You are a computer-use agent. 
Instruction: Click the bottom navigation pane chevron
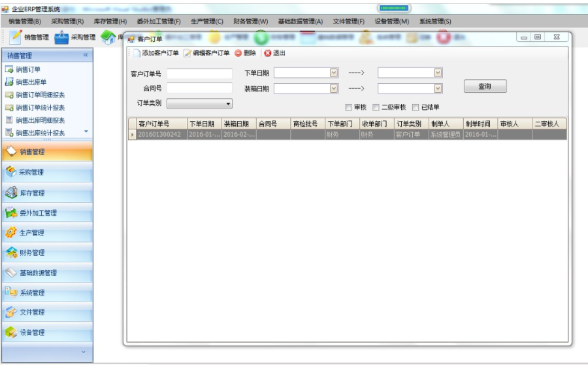[x=83, y=352]
